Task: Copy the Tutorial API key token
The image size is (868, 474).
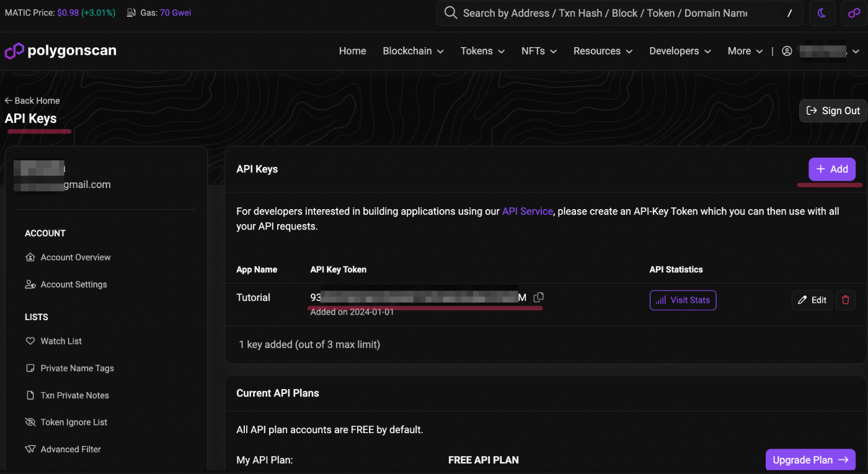Action: (539, 297)
